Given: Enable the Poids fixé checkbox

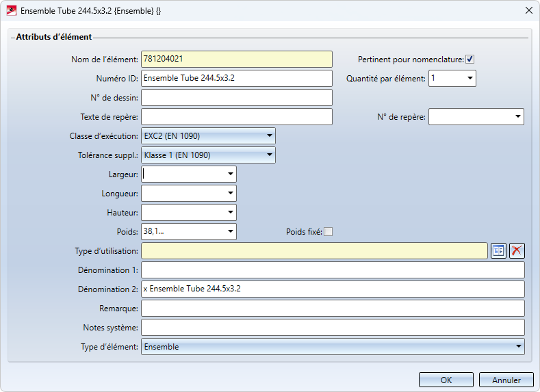Looking at the screenshot, I should (x=329, y=232).
